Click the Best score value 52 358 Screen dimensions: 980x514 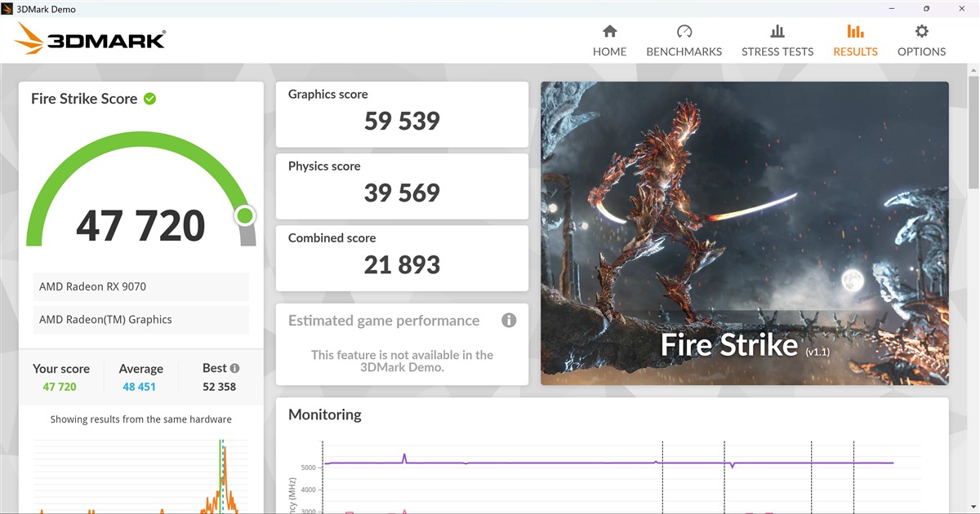[219, 387]
